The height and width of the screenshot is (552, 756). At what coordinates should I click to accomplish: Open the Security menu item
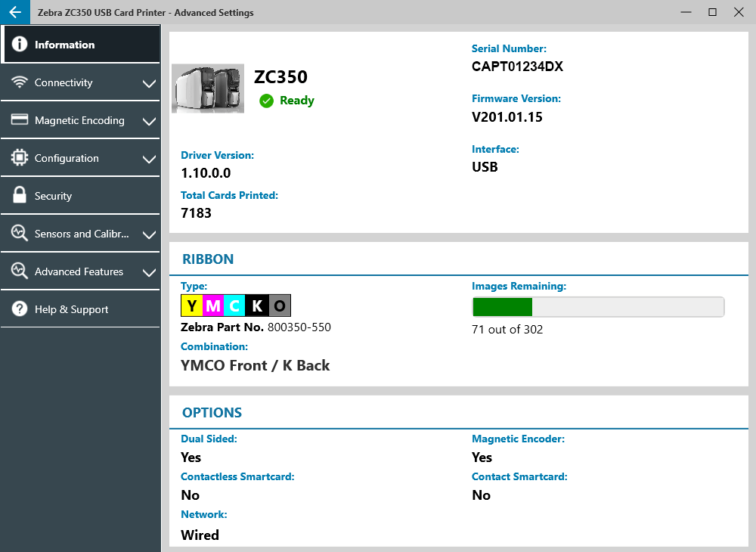click(53, 196)
